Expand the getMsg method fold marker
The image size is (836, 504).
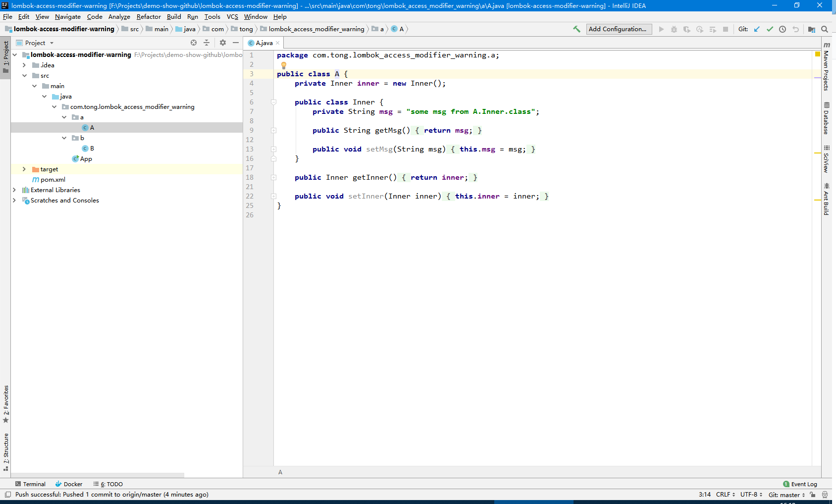coord(273,130)
